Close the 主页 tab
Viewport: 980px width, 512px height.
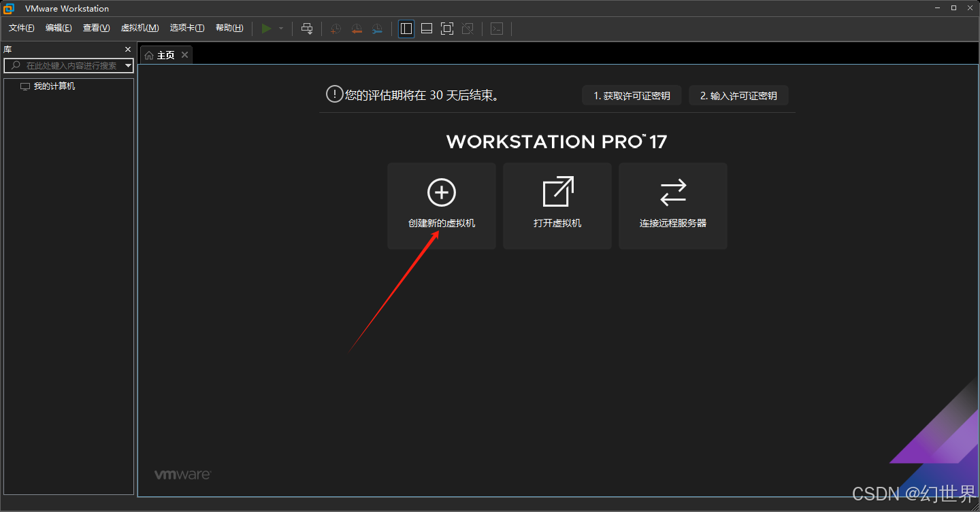point(184,55)
